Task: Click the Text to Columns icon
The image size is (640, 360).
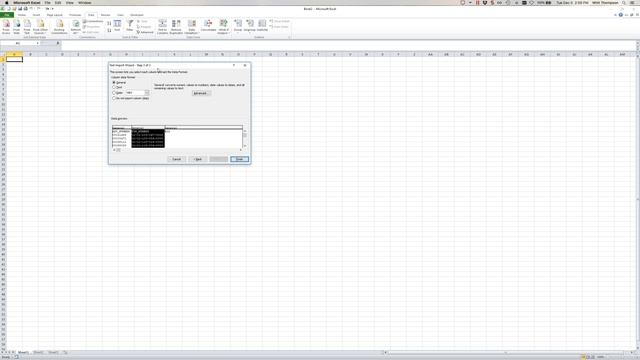Action: tap(162, 27)
